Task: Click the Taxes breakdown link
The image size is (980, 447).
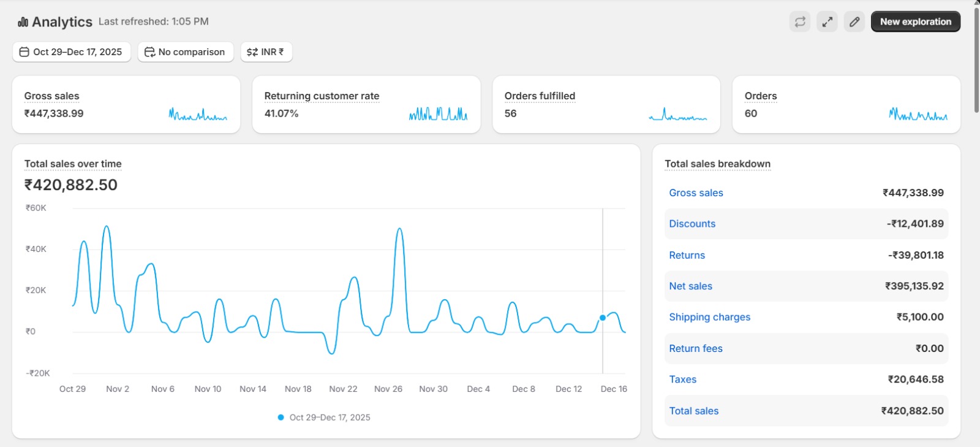Action: [x=682, y=380]
